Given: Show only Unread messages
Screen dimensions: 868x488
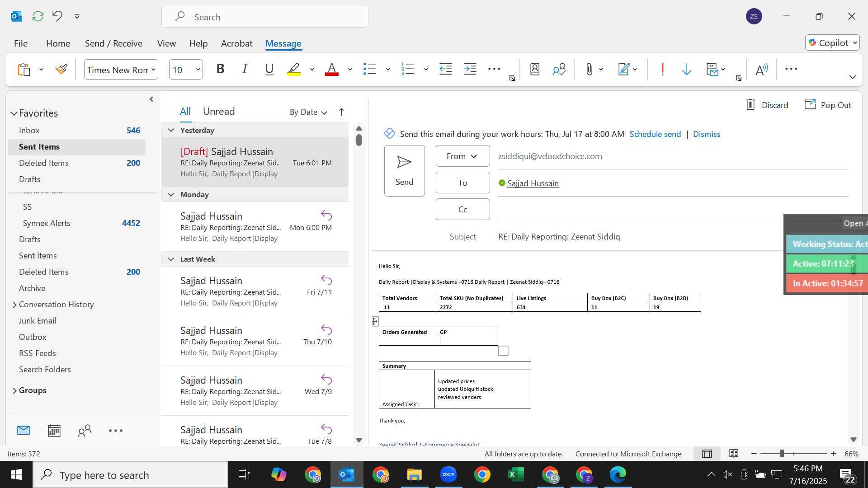Looking at the screenshot, I should point(219,111).
